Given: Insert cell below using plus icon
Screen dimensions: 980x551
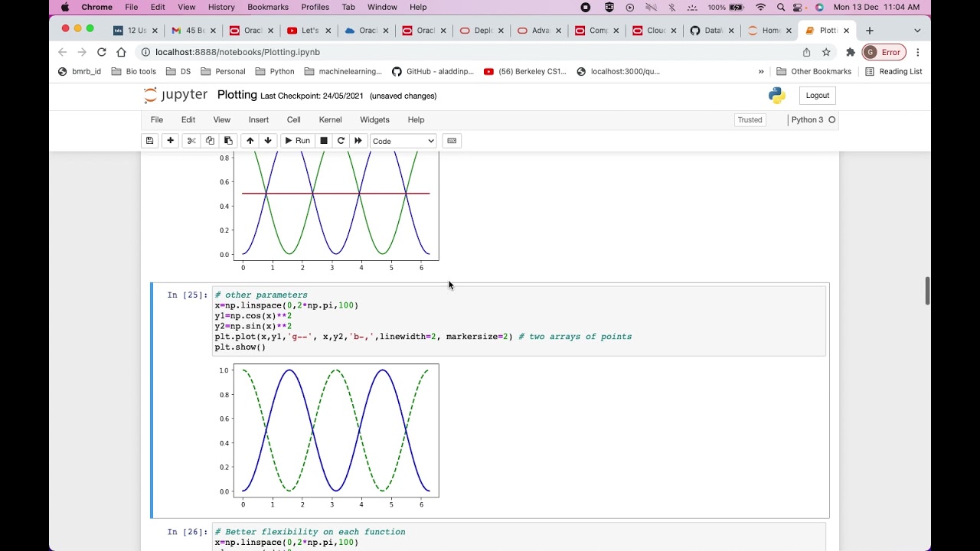Looking at the screenshot, I should pos(170,141).
